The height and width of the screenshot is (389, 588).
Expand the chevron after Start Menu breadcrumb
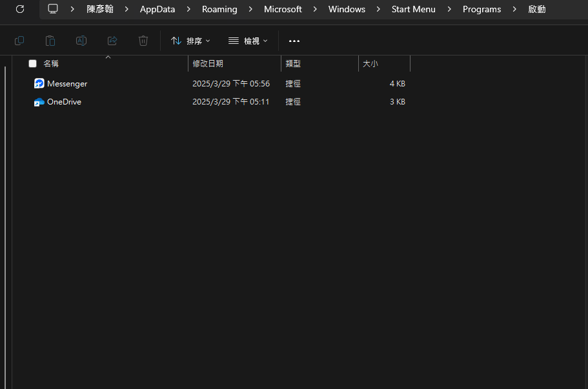coord(449,9)
